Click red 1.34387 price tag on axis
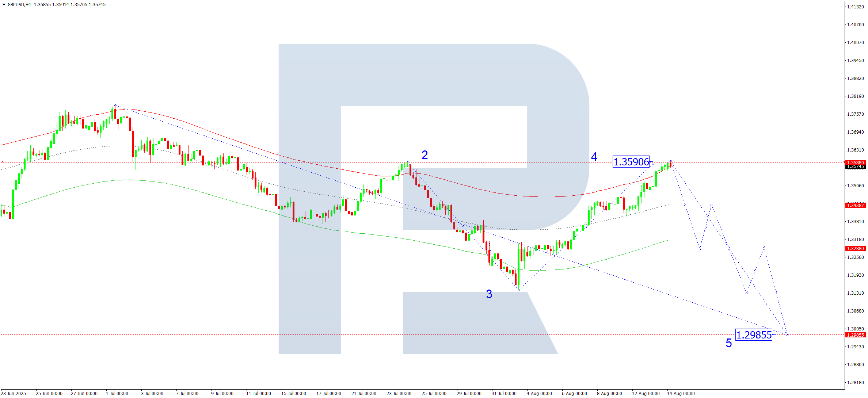868x398 pixels. point(855,205)
